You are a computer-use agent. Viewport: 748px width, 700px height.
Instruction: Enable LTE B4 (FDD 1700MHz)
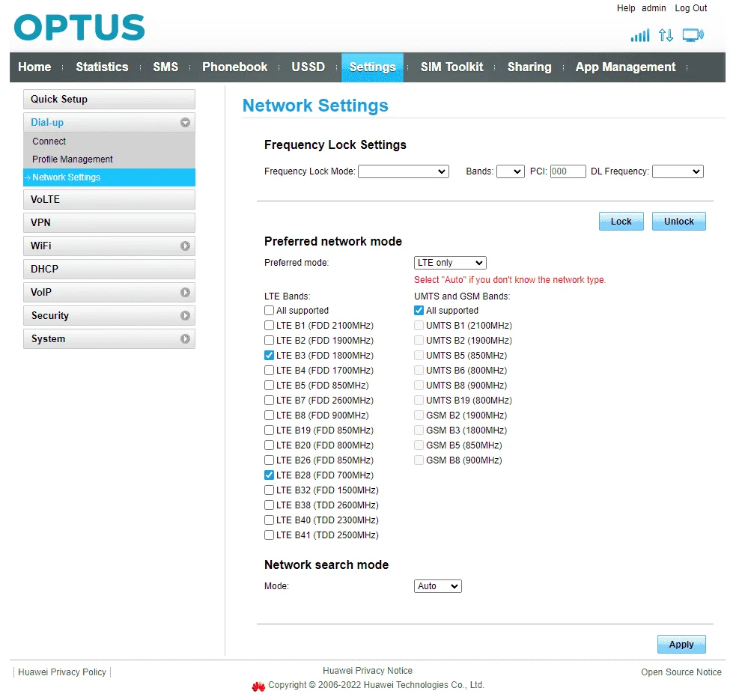click(269, 371)
